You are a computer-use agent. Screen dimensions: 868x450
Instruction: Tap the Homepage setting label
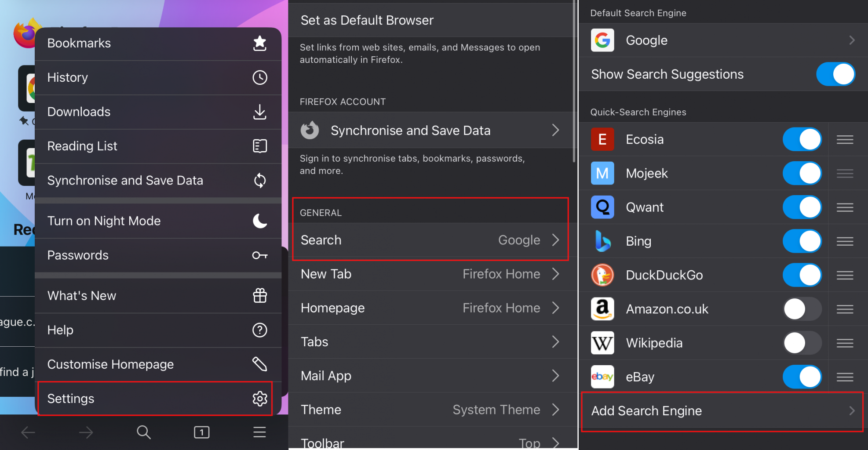(332, 308)
